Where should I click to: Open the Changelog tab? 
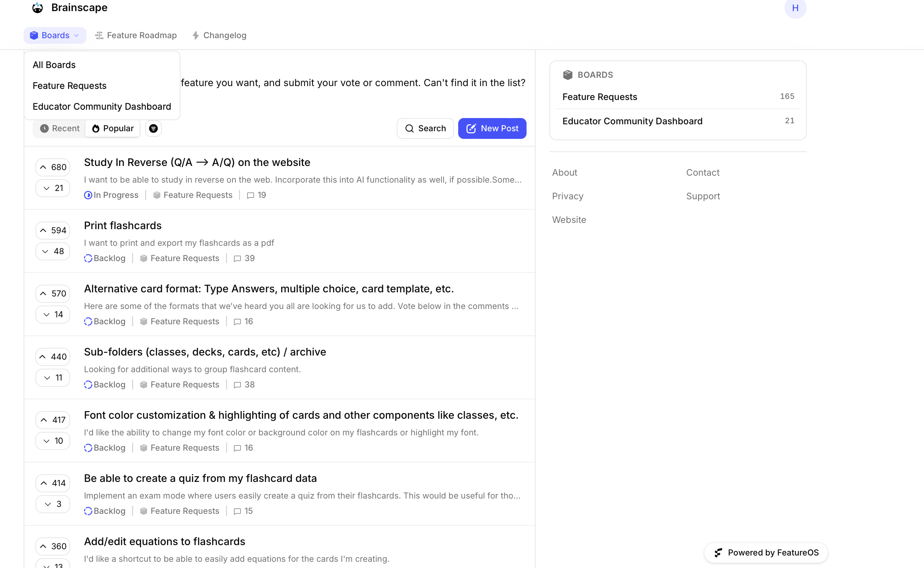[x=219, y=35]
